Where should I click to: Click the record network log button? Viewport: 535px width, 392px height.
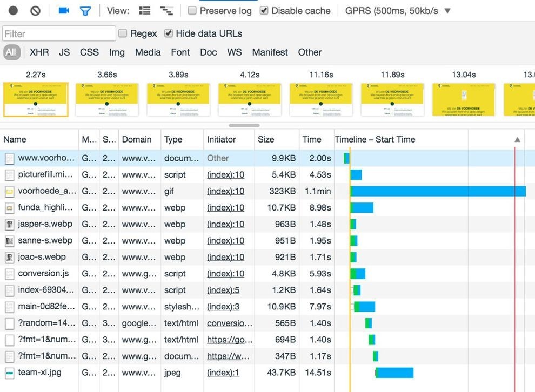pos(13,11)
